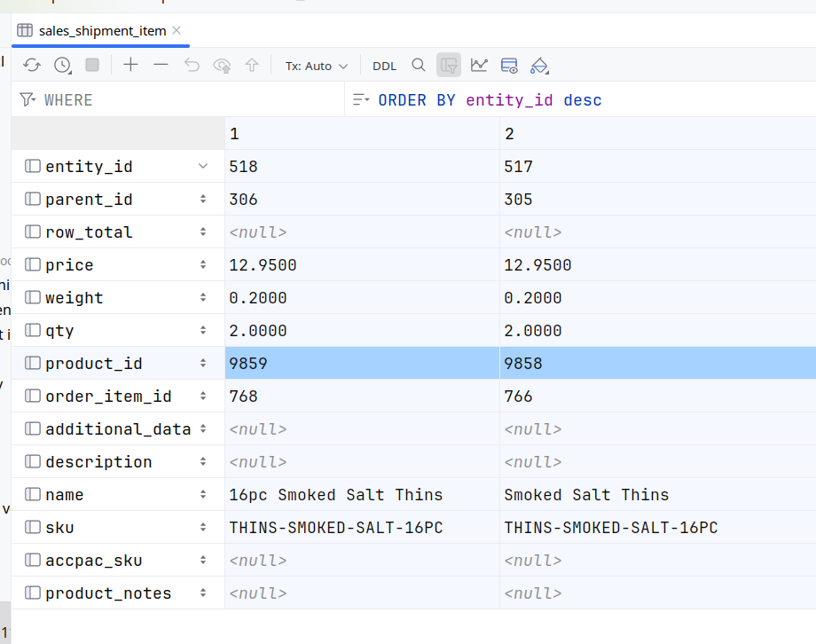
Task: Open the Show Chart graph icon
Action: click(479, 65)
